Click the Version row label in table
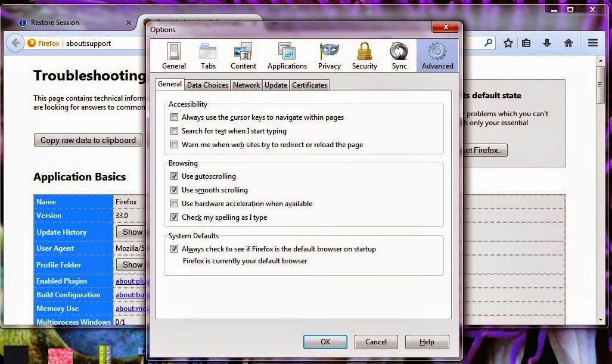 (x=49, y=215)
